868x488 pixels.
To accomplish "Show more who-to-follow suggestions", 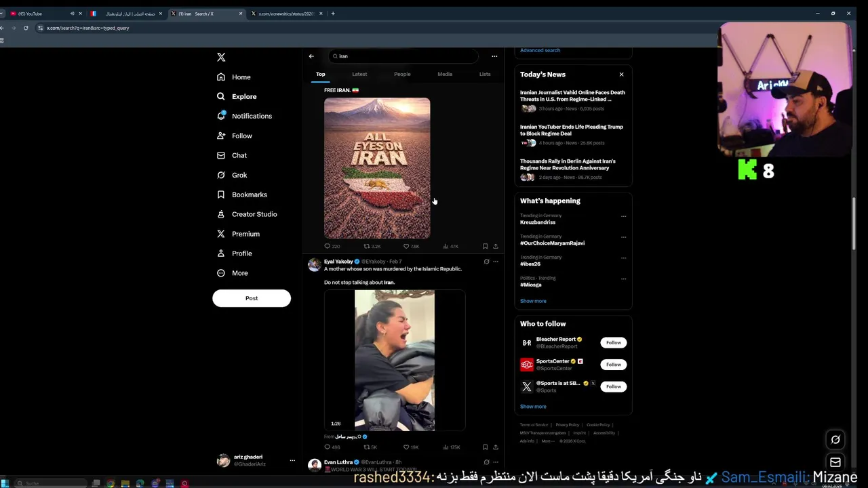I will coord(533,407).
